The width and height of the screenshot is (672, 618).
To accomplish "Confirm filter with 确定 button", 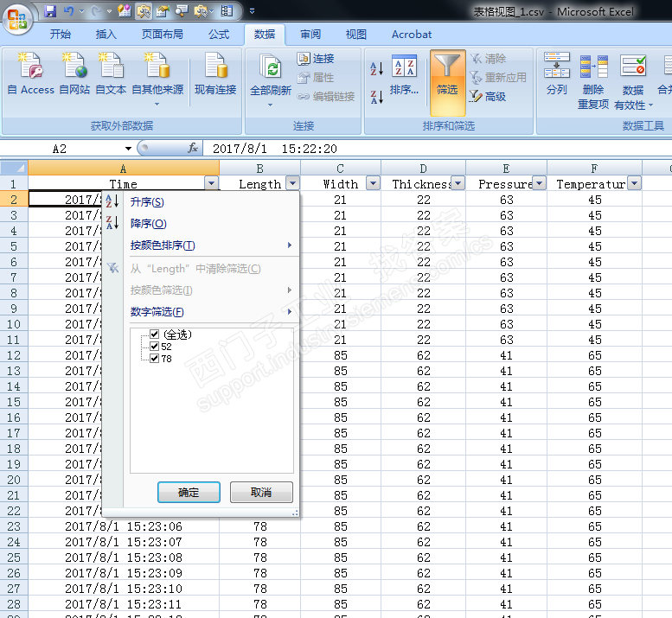I will tap(189, 492).
